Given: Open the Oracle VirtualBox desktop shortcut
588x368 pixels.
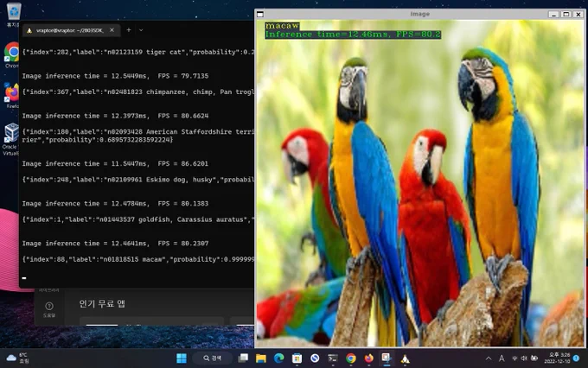Looking at the screenshot, I should click(11, 139).
